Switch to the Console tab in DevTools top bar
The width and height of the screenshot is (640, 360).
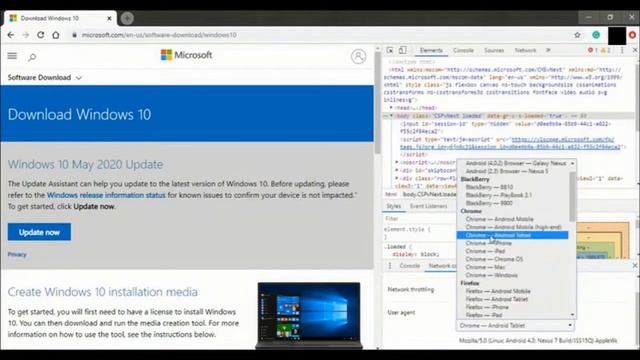(463, 50)
